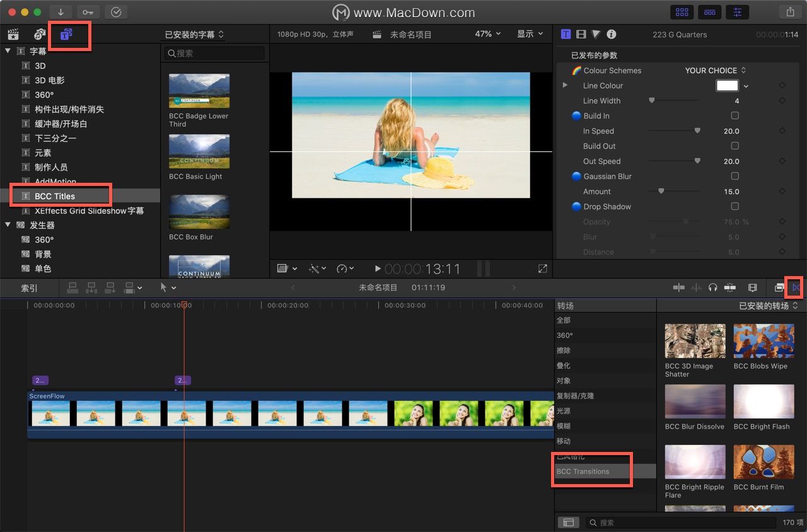The width and height of the screenshot is (807, 532).
Task: Toggle the browser layout grid button
Action: coord(682,12)
